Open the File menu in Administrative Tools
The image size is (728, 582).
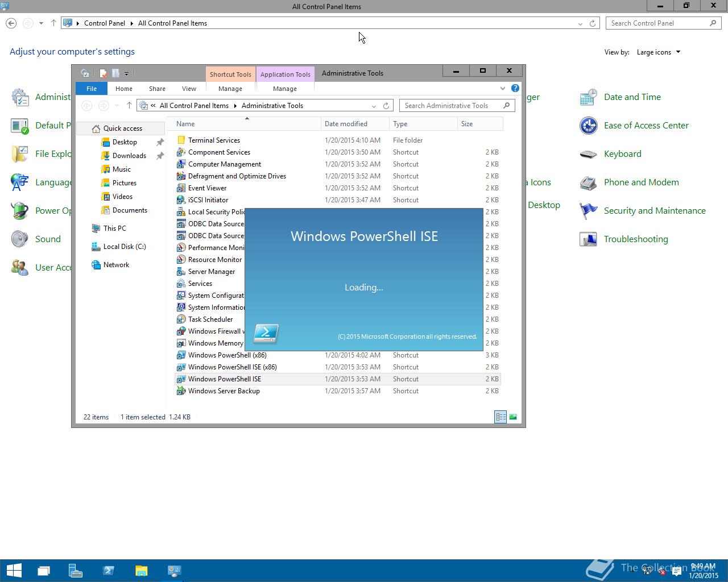coord(92,89)
